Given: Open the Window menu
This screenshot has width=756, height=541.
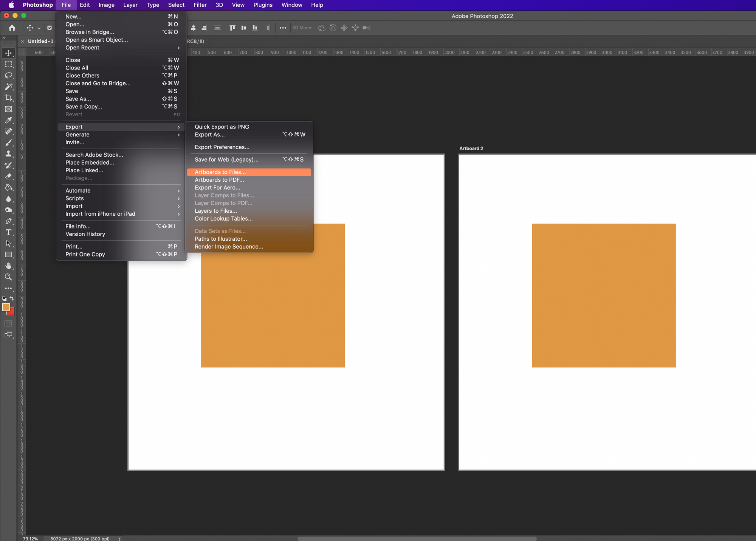Looking at the screenshot, I should pos(292,5).
